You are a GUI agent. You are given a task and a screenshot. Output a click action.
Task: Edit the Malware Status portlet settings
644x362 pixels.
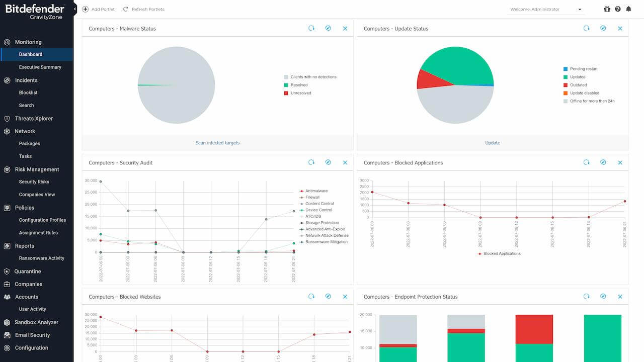(x=328, y=29)
